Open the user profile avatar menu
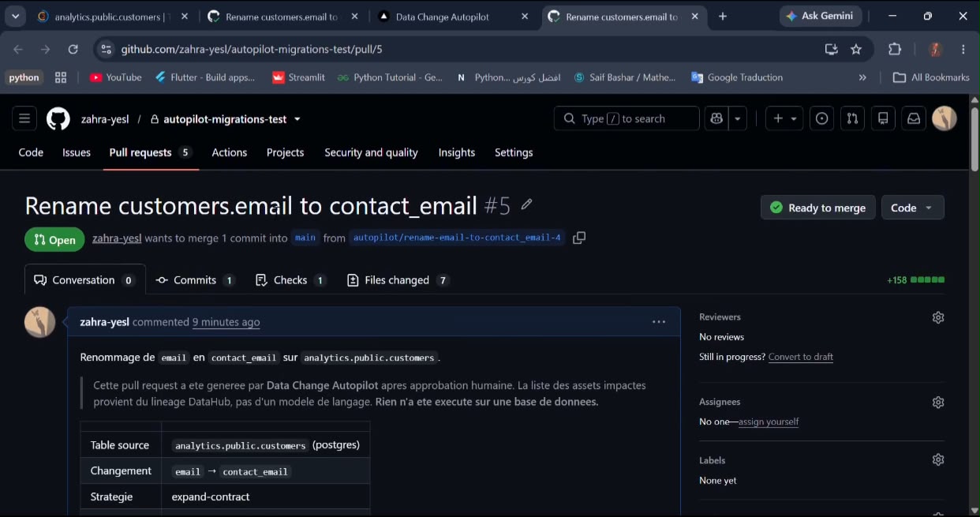980x517 pixels. tap(944, 118)
